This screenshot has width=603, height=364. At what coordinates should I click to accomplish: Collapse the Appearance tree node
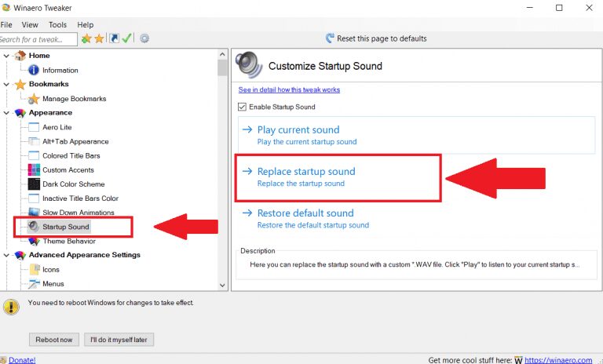(6, 113)
